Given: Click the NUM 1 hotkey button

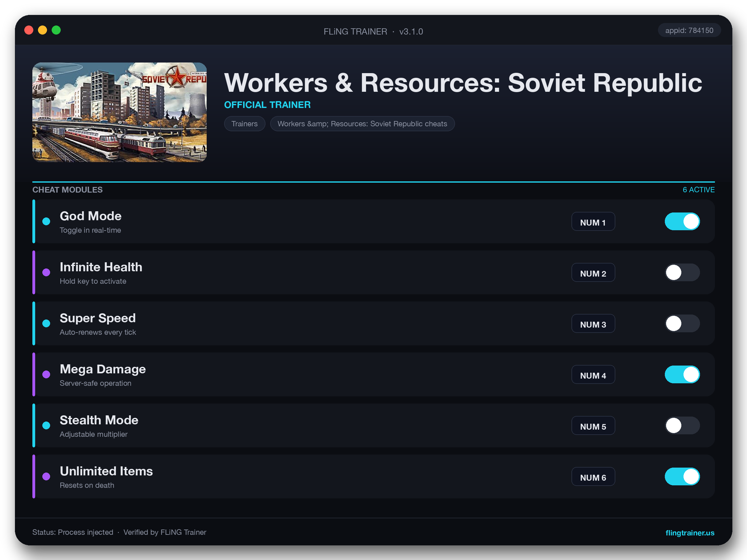Looking at the screenshot, I should (x=593, y=222).
